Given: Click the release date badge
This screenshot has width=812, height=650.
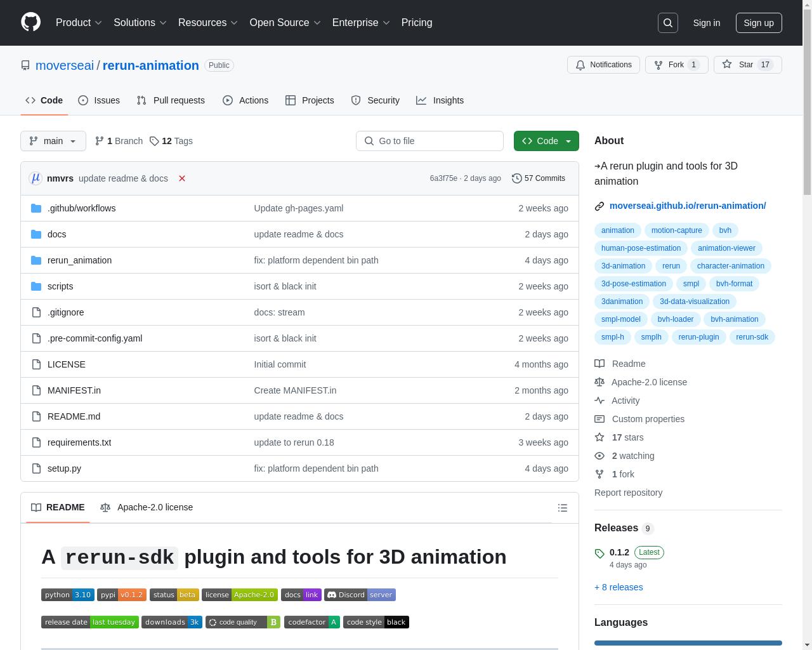Looking at the screenshot, I should [90, 622].
